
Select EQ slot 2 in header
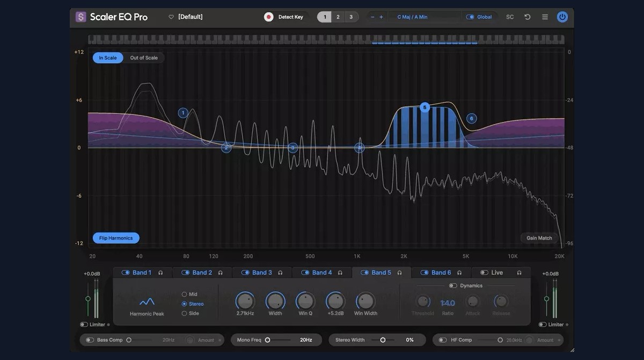pyautogui.click(x=338, y=17)
